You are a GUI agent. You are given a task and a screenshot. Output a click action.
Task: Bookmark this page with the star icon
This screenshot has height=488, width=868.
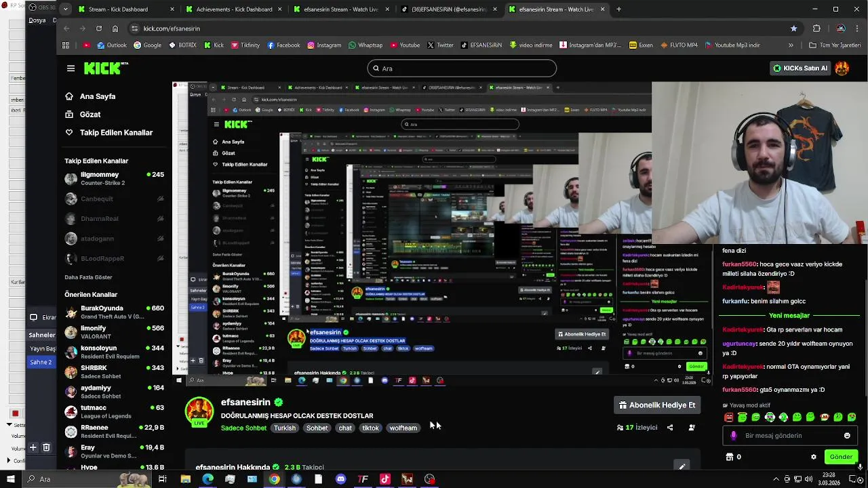point(793,28)
